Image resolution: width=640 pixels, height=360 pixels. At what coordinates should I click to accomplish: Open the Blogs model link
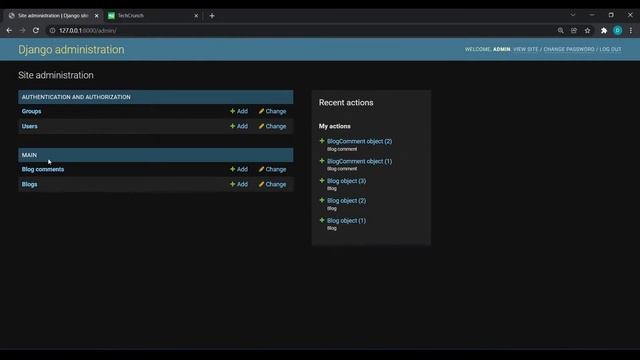tap(29, 184)
